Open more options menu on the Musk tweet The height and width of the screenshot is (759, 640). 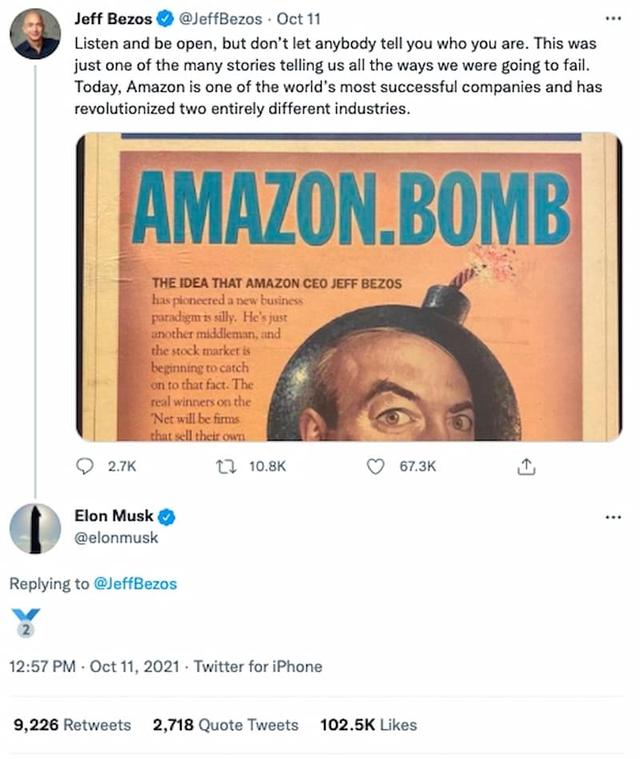tap(613, 517)
